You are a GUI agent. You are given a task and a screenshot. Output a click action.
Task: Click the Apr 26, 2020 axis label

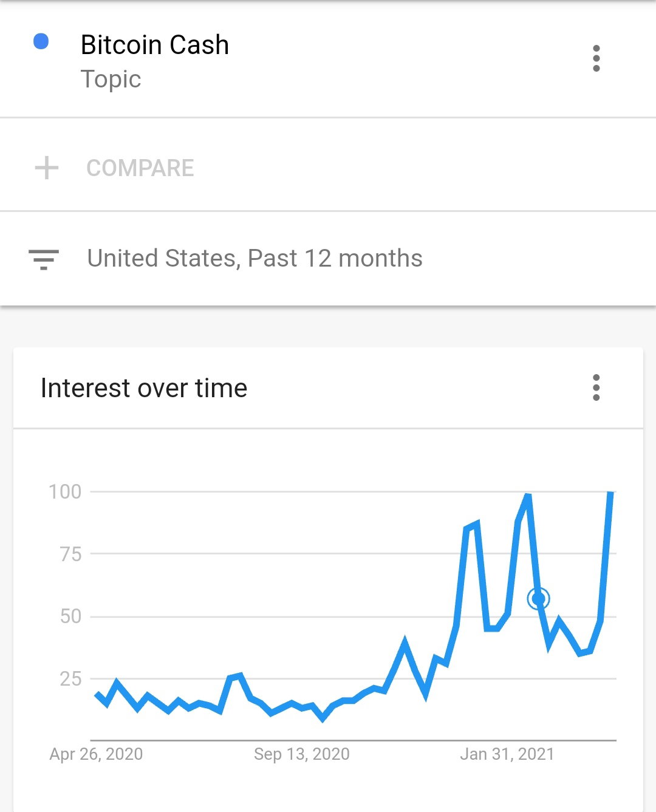96,754
